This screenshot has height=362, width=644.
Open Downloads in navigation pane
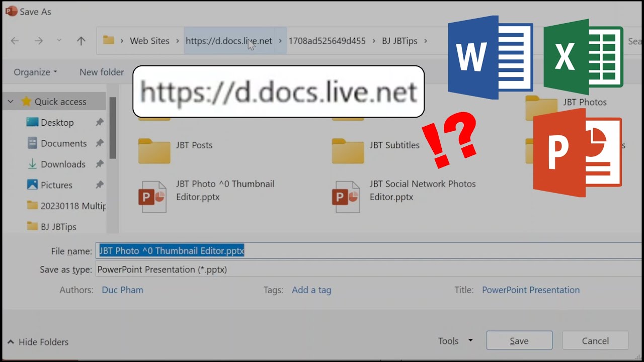[x=63, y=164]
